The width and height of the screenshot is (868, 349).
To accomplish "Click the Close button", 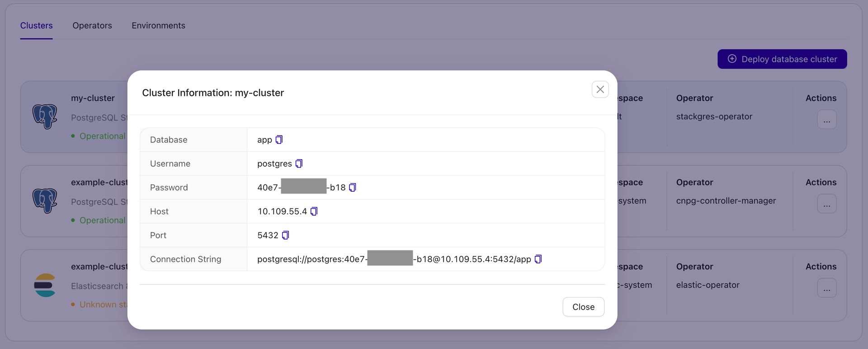I will point(583,307).
